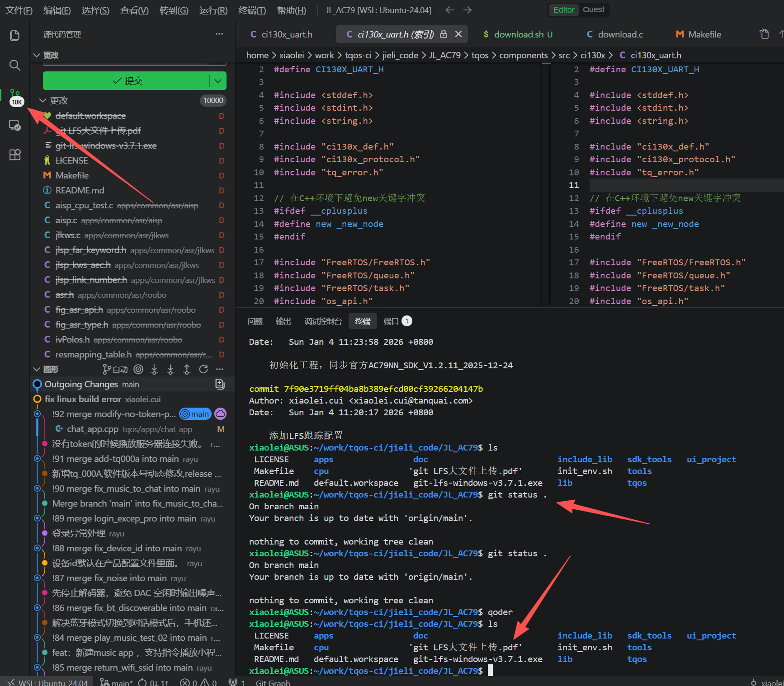
Task: Click the push icon in graph toolbar
Action: 187,370
